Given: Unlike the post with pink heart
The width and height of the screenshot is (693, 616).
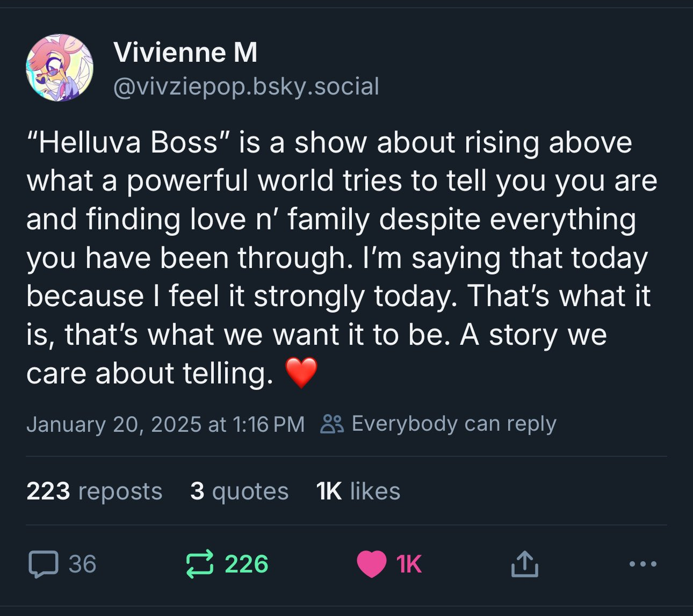Looking at the screenshot, I should point(371,564).
